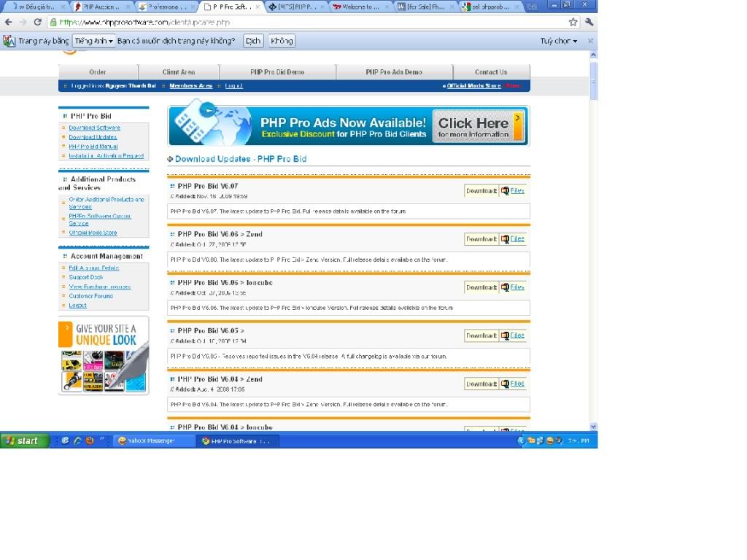The height and width of the screenshot is (560, 747).
Task: Open the PHP Pro Bid Demo navigation item
Action: (277, 72)
